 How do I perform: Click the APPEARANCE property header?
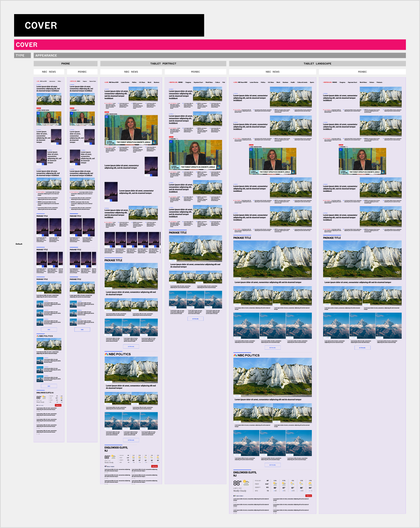point(220,55)
